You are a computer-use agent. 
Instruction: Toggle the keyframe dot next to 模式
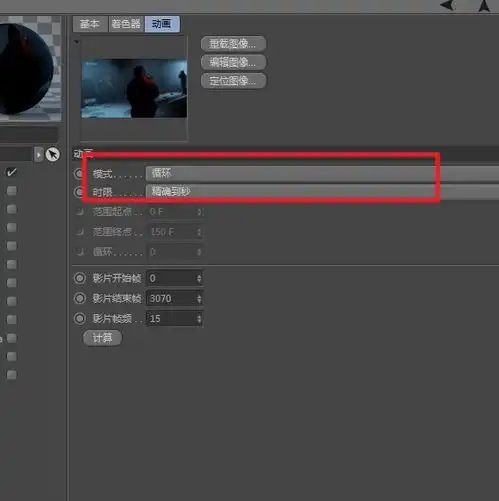coord(79,174)
